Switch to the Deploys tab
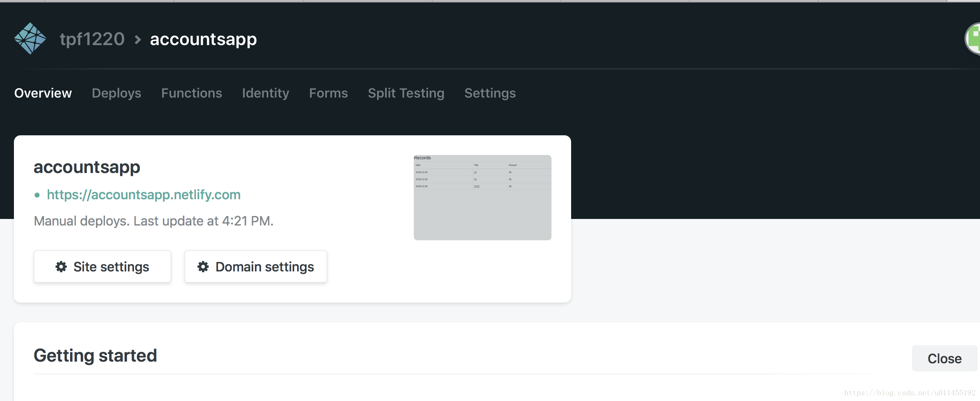 (116, 93)
